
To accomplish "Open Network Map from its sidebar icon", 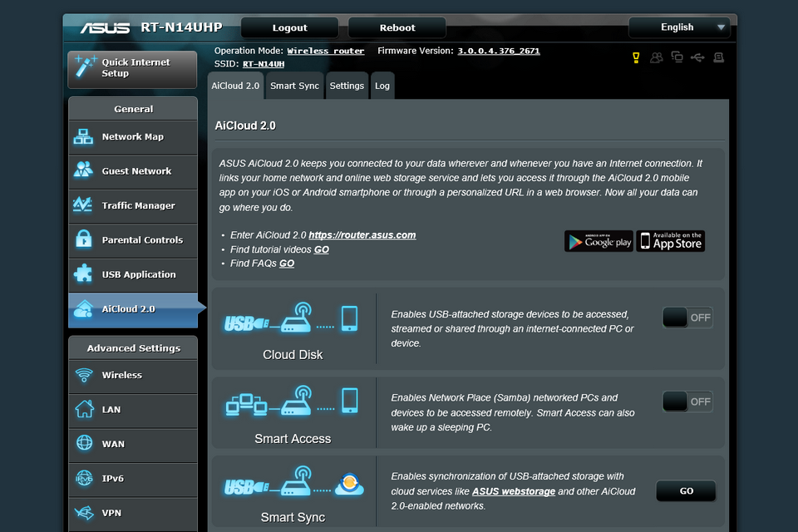I will click(x=83, y=136).
